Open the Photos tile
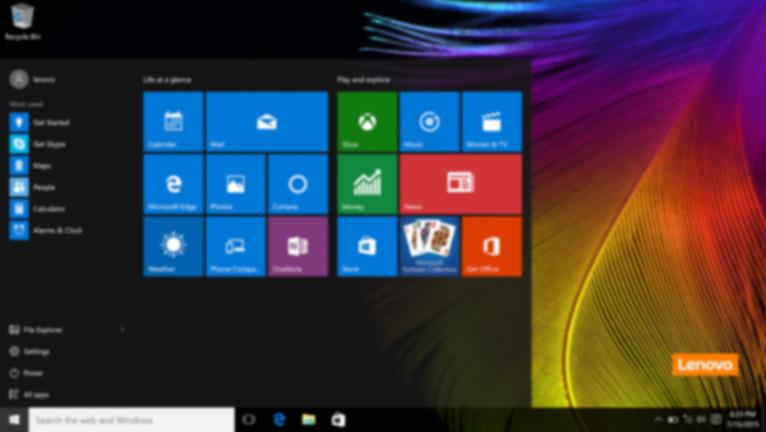The width and height of the screenshot is (766, 432). click(x=235, y=184)
